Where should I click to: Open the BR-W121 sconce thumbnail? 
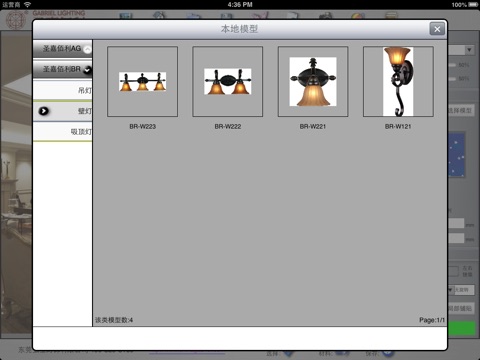398,82
